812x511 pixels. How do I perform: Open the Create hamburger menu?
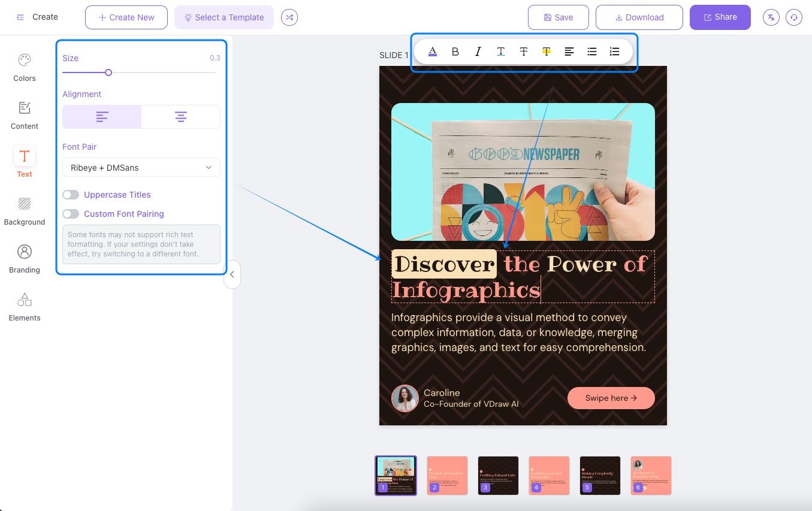coord(20,17)
